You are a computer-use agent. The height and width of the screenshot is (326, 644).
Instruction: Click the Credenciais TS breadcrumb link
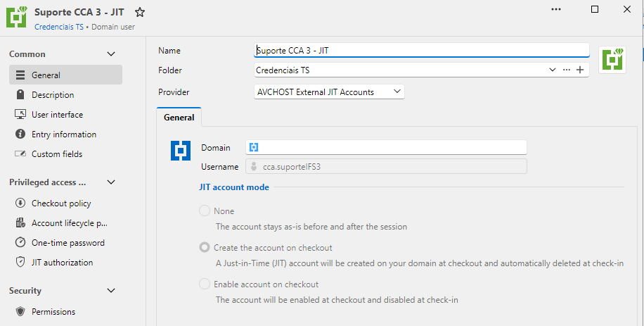pyautogui.click(x=59, y=27)
